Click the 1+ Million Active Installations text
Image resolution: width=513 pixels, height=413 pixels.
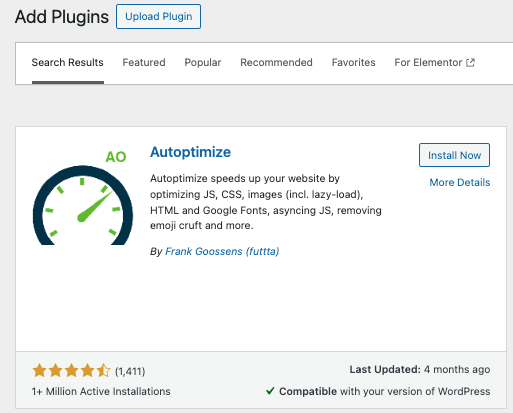click(101, 391)
